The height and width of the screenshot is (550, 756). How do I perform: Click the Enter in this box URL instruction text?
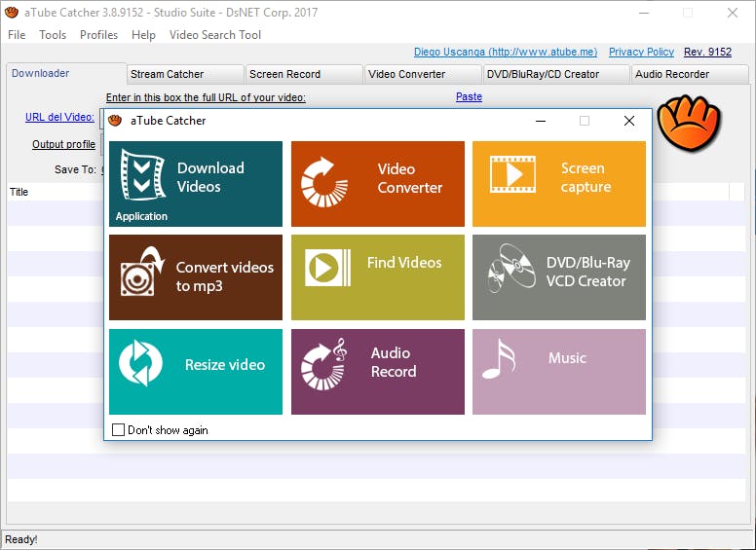point(206,97)
